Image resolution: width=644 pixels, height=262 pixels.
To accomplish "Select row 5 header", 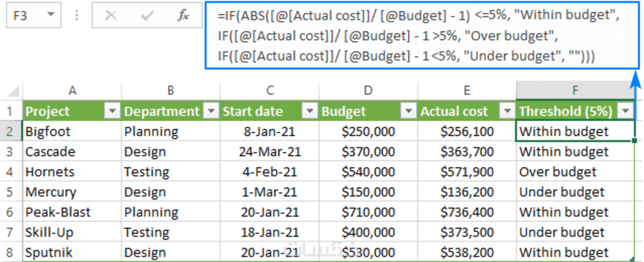I will [10, 192].
